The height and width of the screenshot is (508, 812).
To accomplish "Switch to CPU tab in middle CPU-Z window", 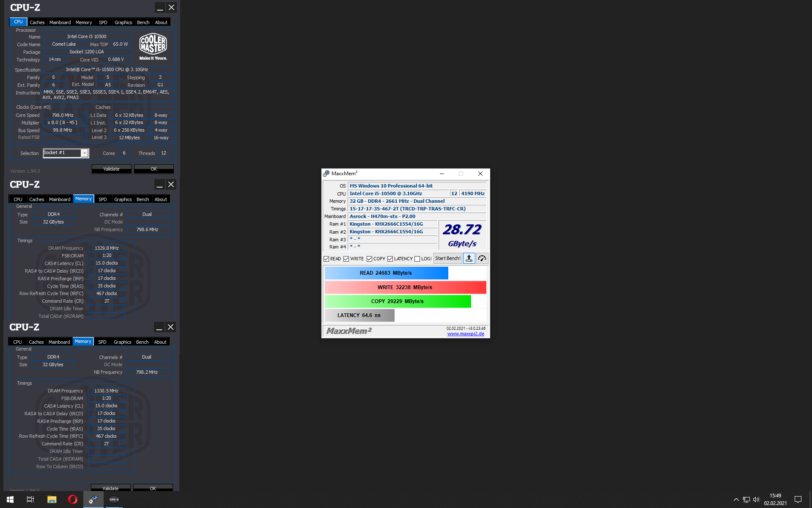I will tap(18, 199).
